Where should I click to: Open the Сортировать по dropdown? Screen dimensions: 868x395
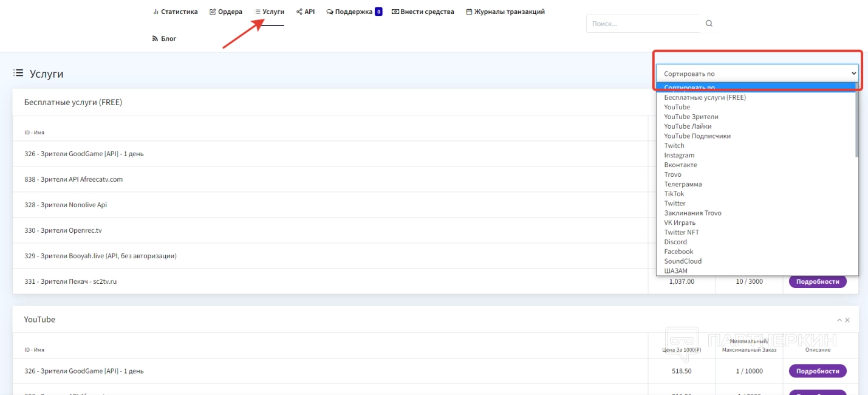[x=757, y=74]
